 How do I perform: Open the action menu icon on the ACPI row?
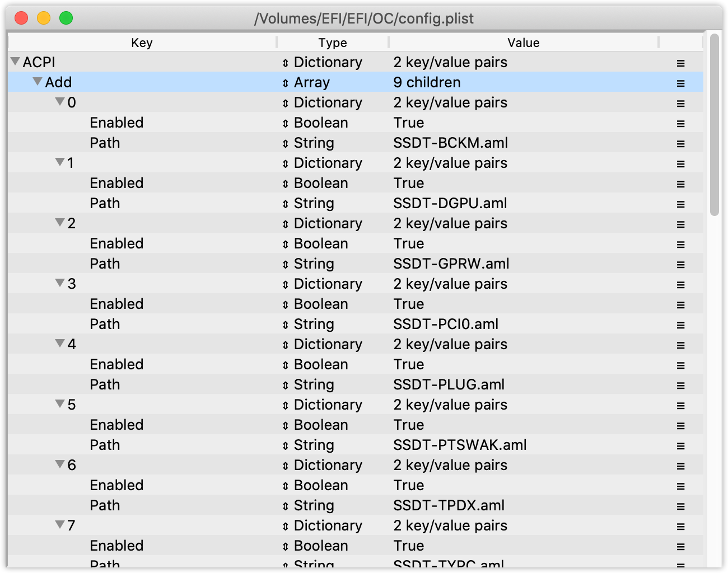tap(680, 63)
